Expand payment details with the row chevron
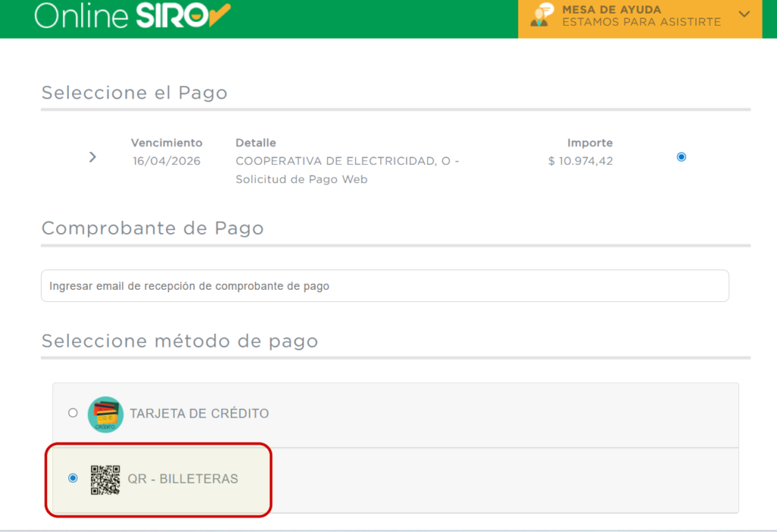 (x=93, y=157)
